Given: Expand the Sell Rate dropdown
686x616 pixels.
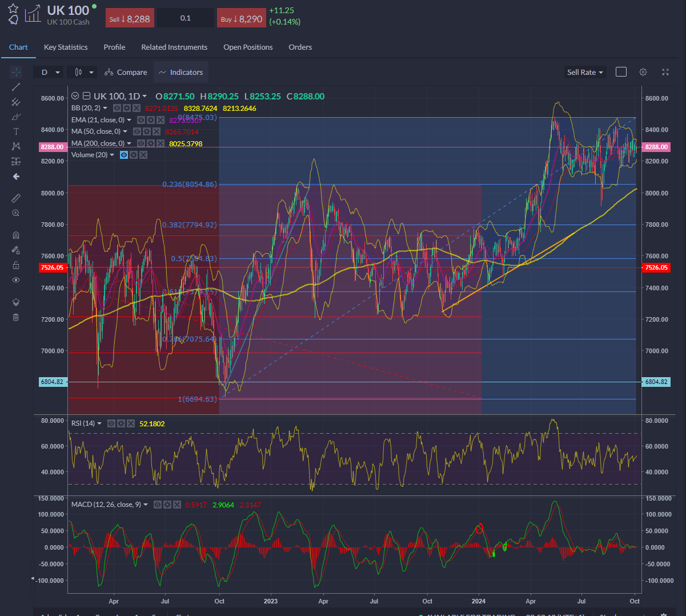Looking at the screenshot, I should point(584,73).
